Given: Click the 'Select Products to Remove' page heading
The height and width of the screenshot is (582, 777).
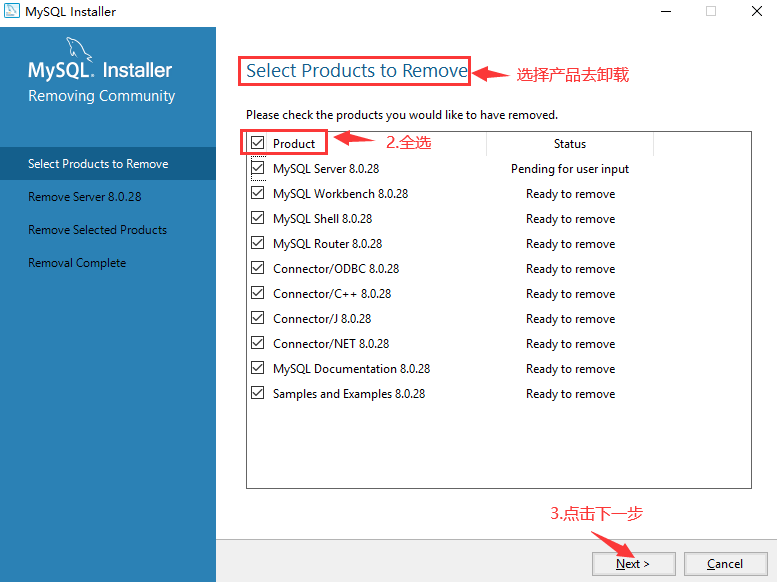Looking at the screenshot, I should click(357, 70).
